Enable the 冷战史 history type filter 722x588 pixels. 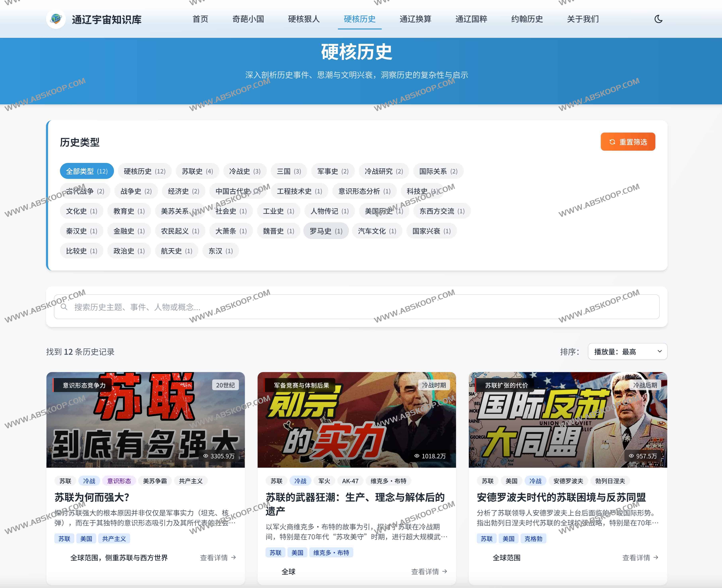(245, 171)
